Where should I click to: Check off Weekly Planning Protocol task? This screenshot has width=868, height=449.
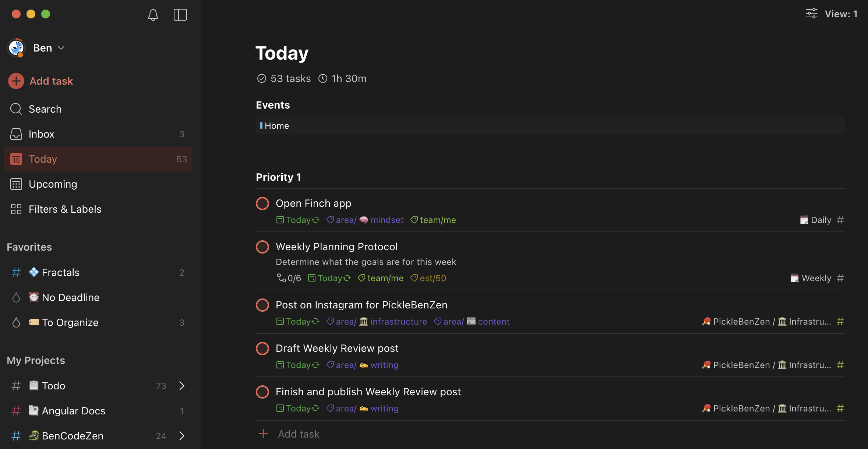click(262, 247)
